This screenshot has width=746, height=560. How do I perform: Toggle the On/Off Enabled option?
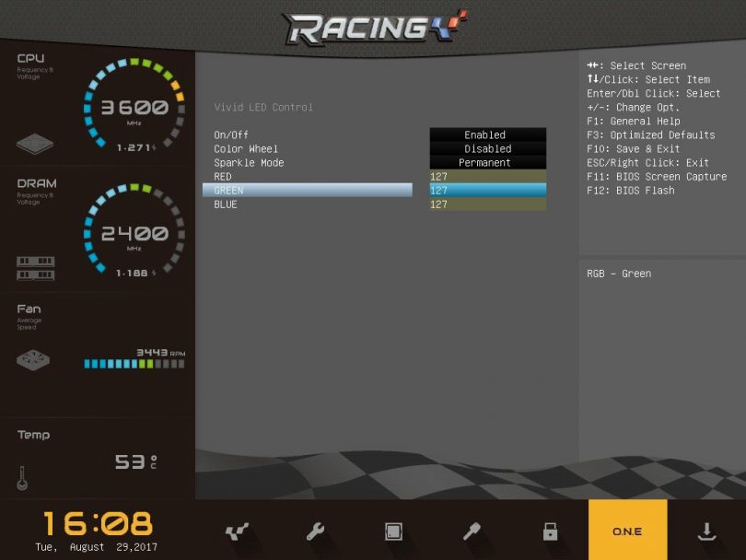487,135
